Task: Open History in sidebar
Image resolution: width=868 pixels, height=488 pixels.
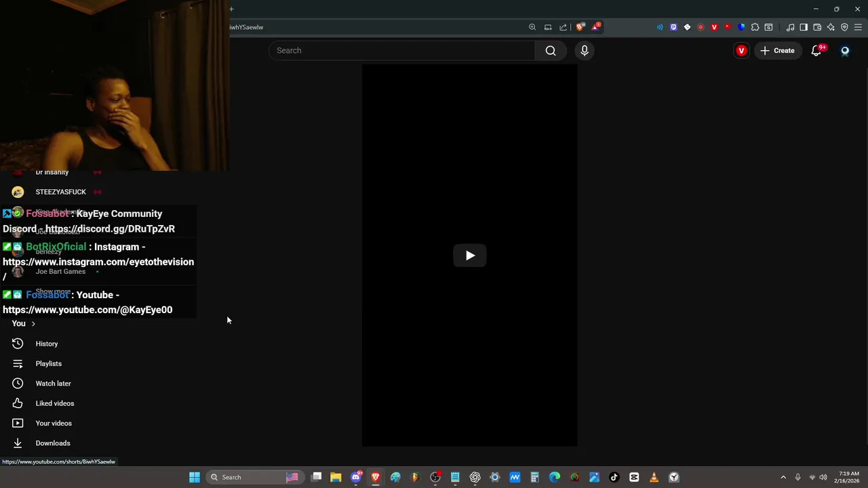Action: coord(47,344)
